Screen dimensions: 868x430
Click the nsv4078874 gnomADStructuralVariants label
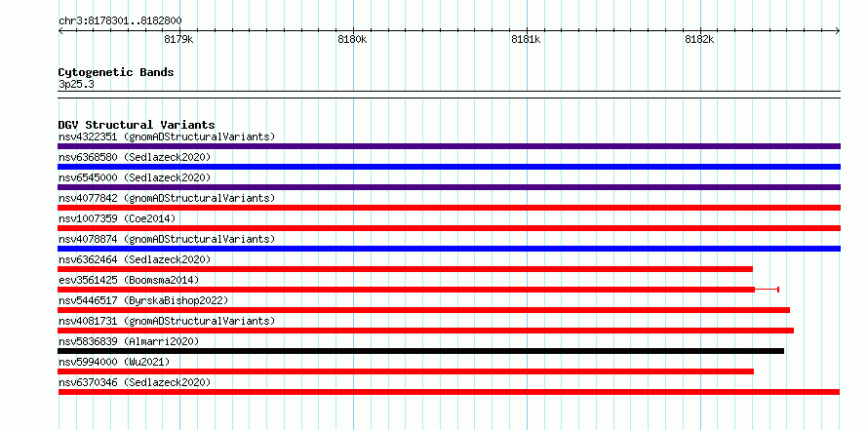[x=167, y=239]
